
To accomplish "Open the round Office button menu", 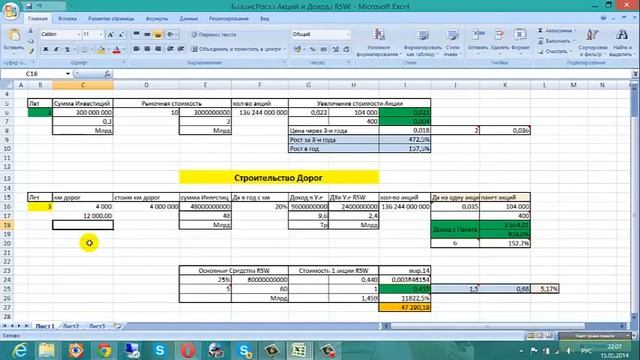I will tap(11, 11).
